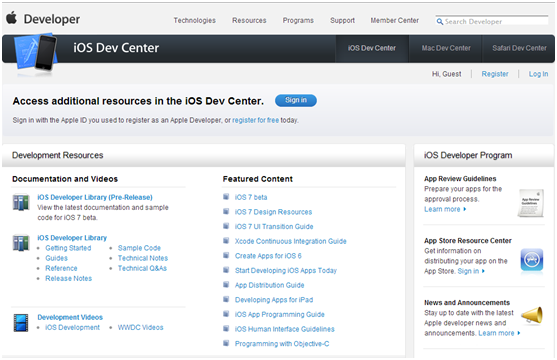Click the document icon beside App Distribution Guide

point(226,284)
